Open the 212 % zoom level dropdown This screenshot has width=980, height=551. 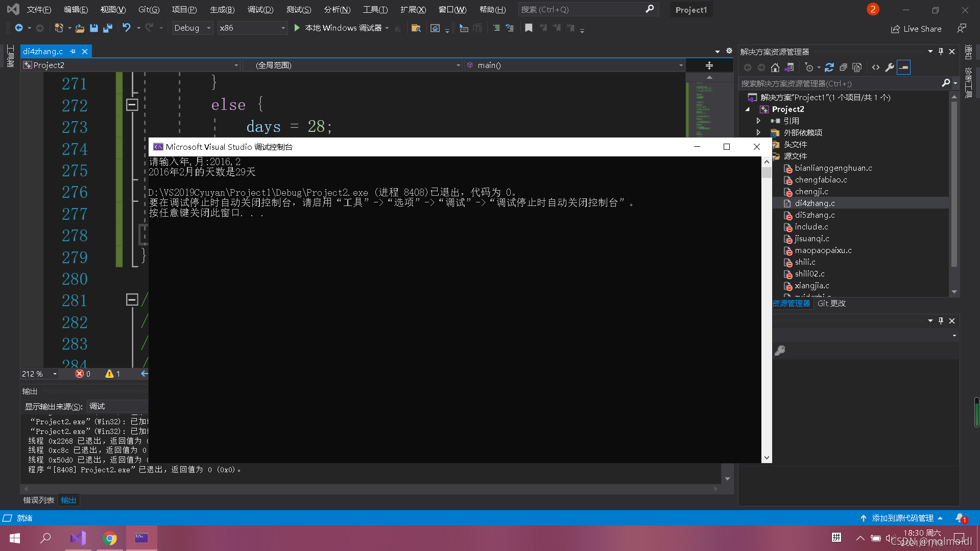[x=39, y=374]
